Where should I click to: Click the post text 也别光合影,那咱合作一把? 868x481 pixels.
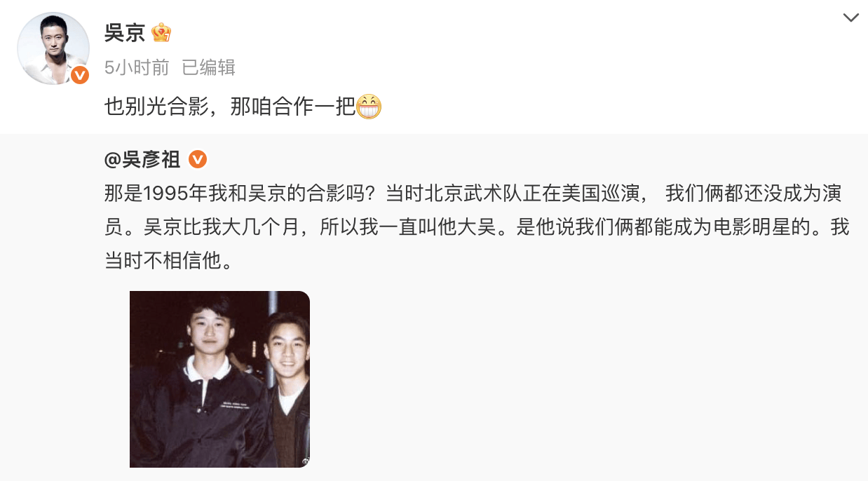230,107
